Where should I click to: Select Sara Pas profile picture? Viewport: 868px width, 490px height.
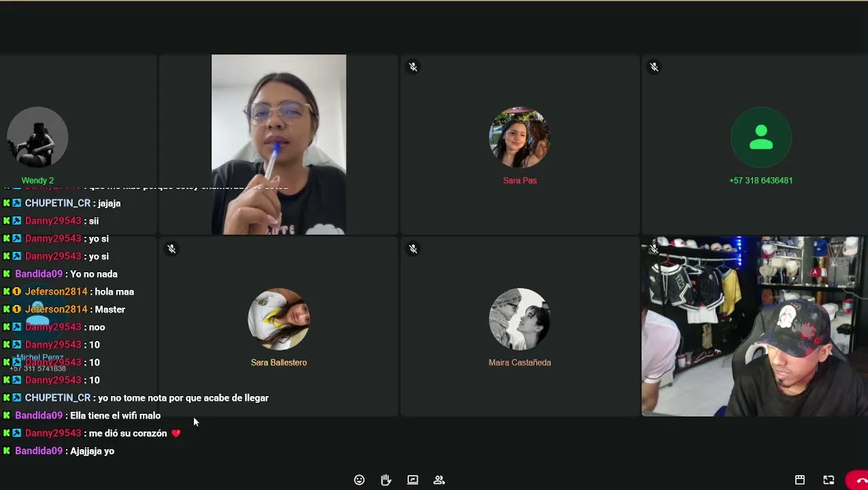520,137
